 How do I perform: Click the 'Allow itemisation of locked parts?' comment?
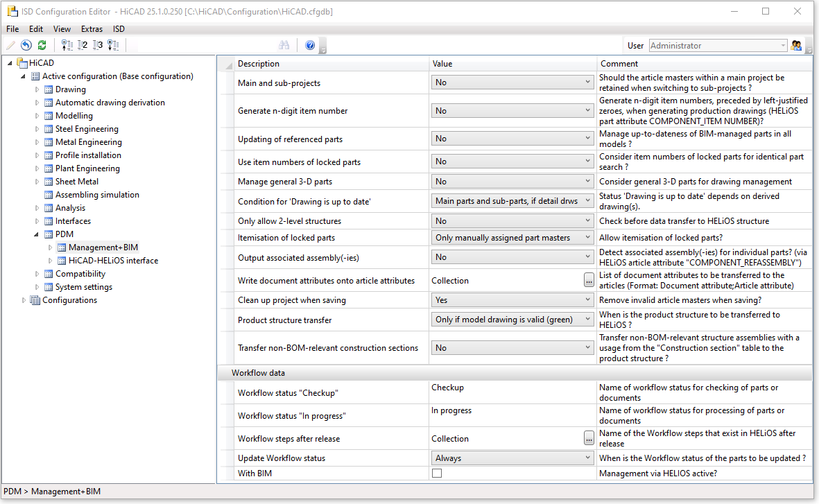coord(661,238)
